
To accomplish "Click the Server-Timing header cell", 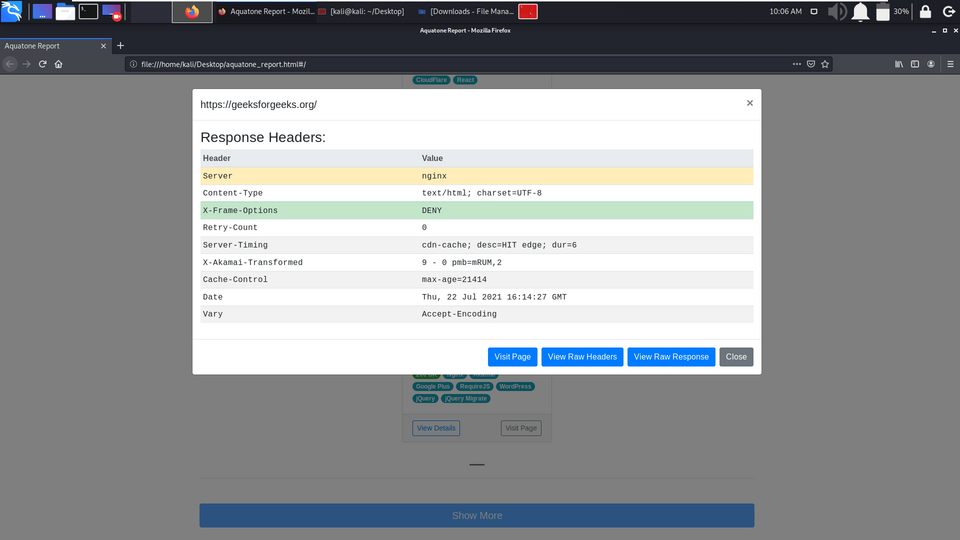I will (235, 245).
